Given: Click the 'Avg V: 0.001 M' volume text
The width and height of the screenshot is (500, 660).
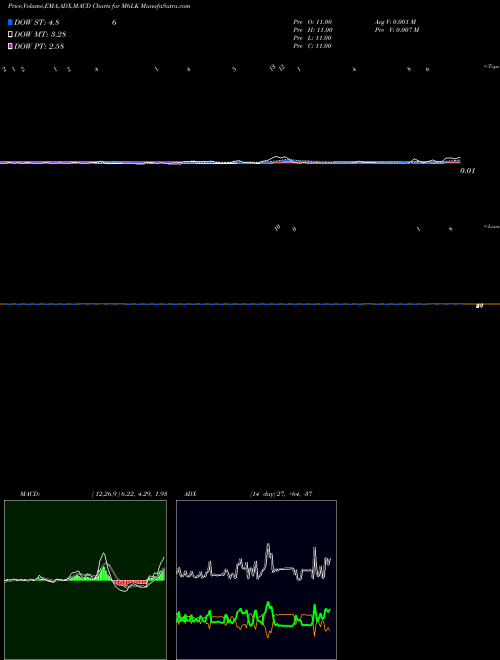Looking at the screenshot, I should 395,22.
